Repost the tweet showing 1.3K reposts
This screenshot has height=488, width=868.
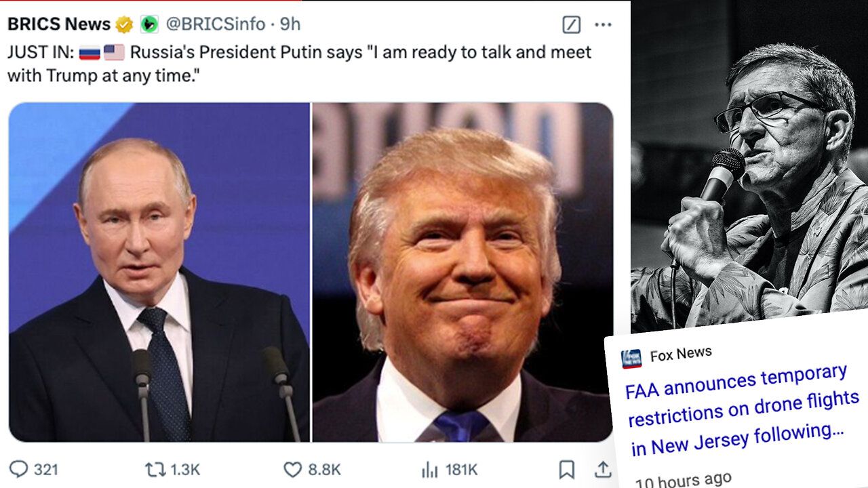click(155, 469)
